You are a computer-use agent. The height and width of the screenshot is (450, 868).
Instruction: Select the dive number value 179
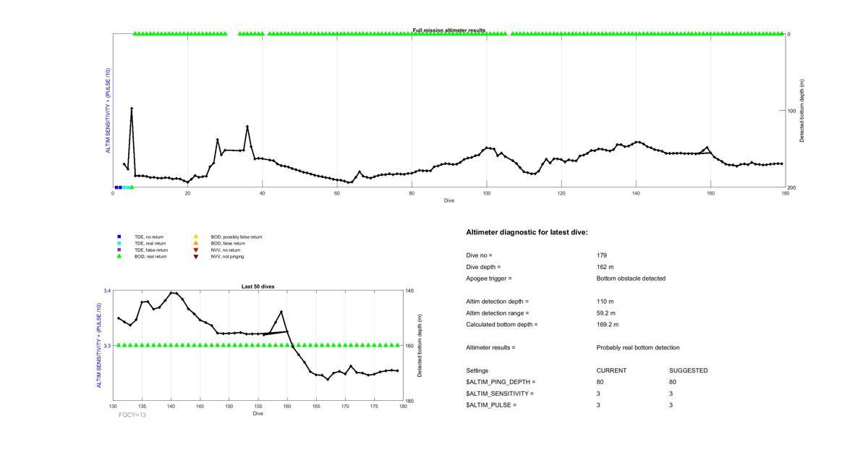click(602, 255)
